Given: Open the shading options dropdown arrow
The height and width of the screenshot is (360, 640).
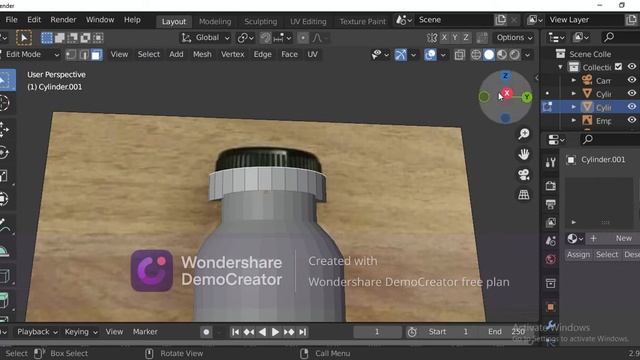Looking at the screenshot, I should tap(527, 55).
